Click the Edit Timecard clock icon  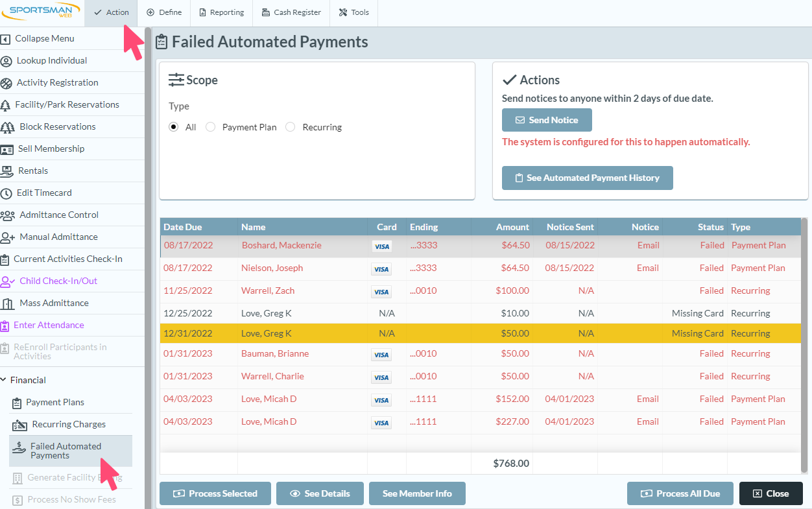click(6, 193)
